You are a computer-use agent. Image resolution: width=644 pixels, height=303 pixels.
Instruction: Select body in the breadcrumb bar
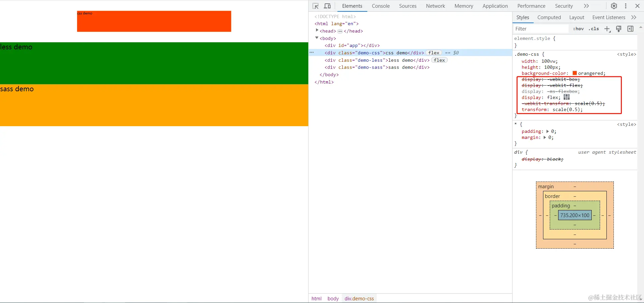333,299
